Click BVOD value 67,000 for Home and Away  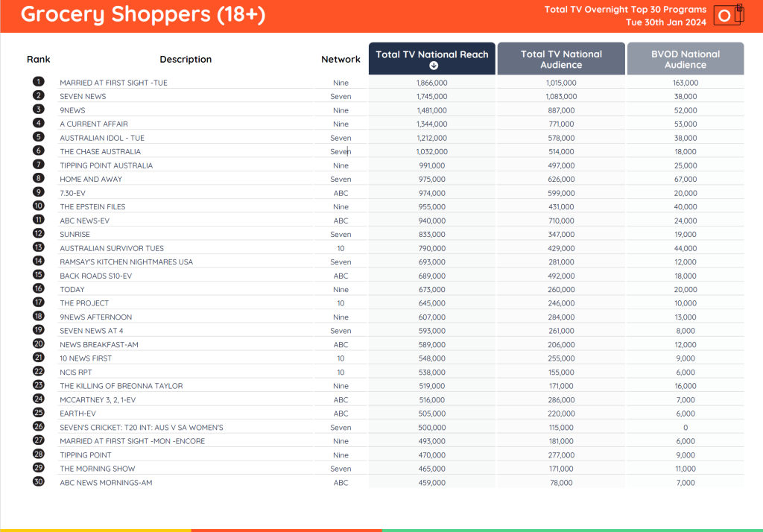point(686,179)
